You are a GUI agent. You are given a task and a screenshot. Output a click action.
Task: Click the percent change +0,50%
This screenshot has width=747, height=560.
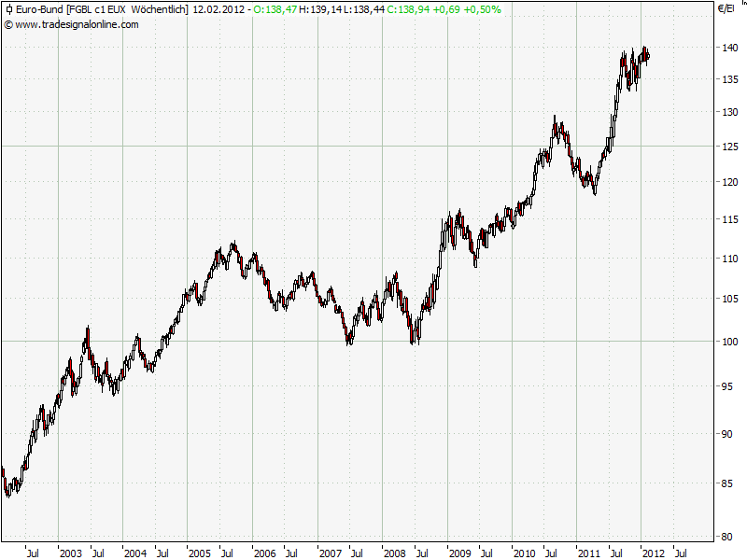pos(482,9)
